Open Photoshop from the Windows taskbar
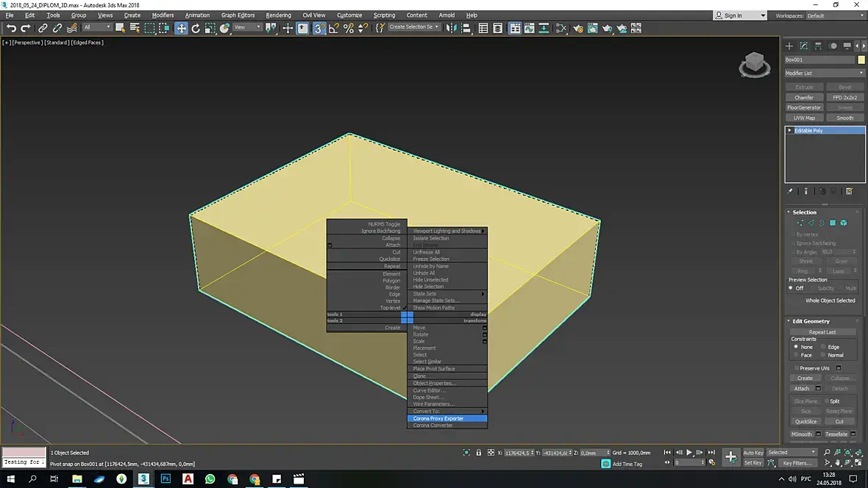Viewport: 868px width, 488px height. (166, 479)
